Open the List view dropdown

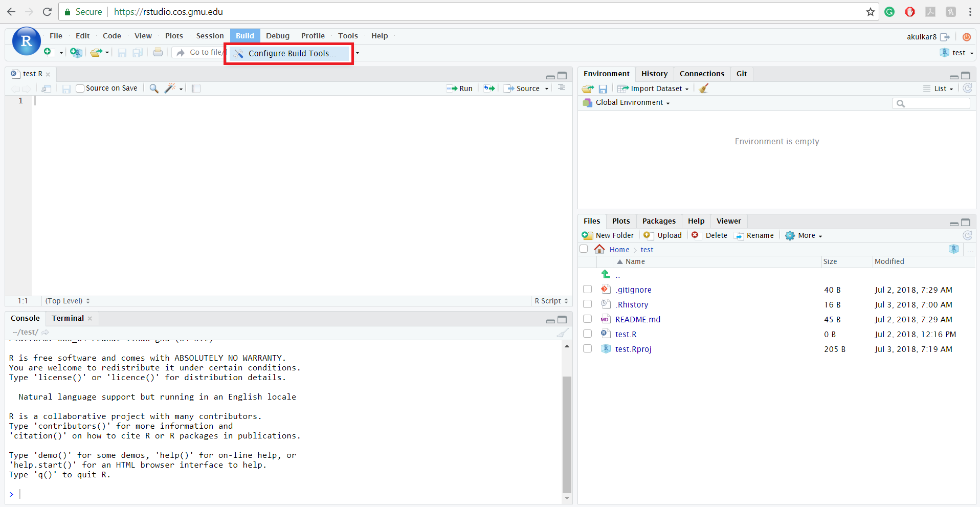[939, 89]
